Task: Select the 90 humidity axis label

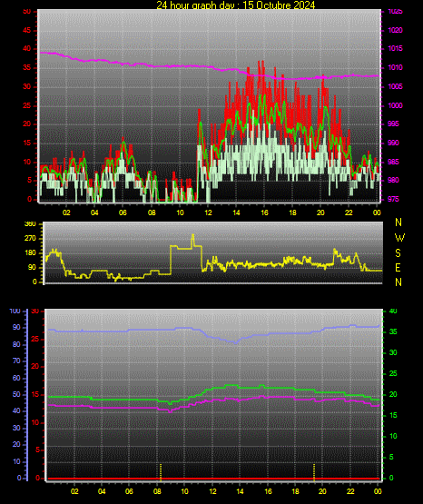Action: click(16, 327)
